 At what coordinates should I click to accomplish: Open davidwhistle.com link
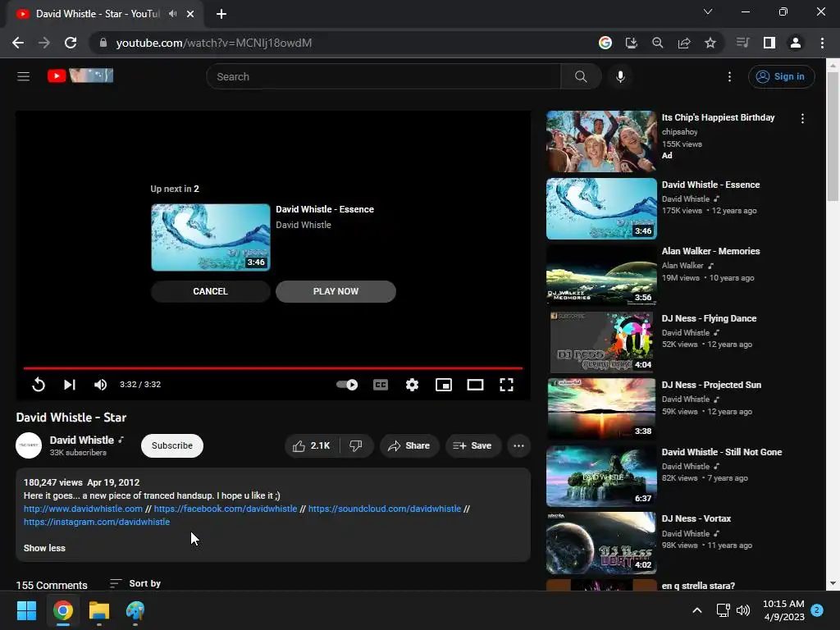tap(83, 509)
